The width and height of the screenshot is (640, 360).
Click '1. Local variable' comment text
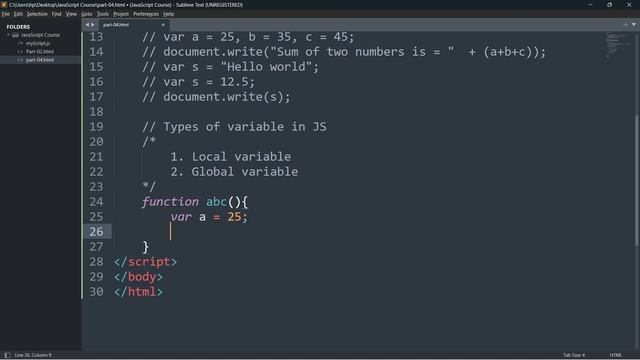231,157
